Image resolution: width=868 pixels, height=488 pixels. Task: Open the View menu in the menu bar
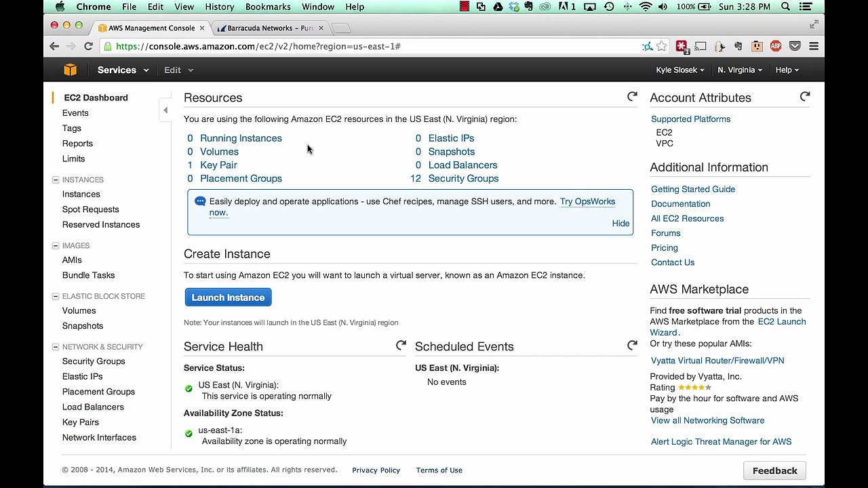[x=184, y=7]
